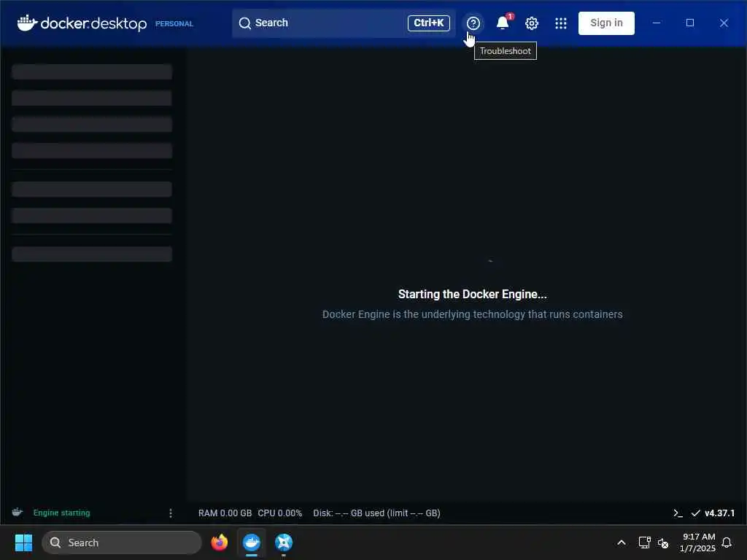Launch Firefox from the taskbar
This screenshot has width=747, height=560.
(x=219, y=542)
